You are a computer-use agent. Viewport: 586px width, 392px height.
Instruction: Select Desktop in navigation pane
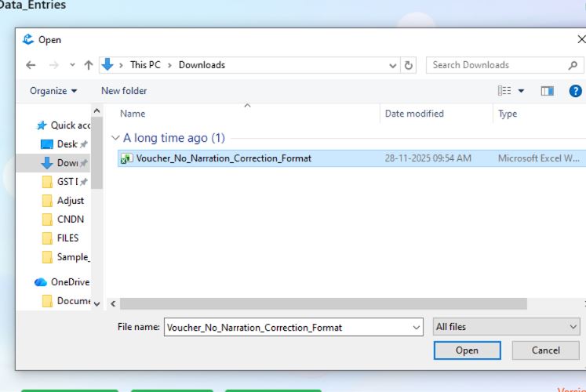[67, 144]
